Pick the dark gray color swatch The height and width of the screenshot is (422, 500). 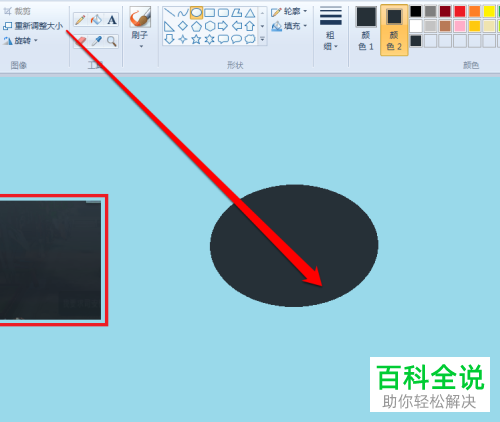click(x=430, y=11)
